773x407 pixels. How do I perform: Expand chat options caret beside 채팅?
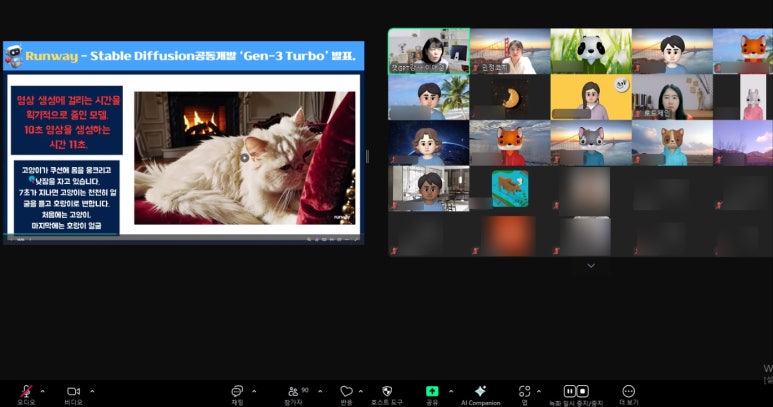click(254, 391)
